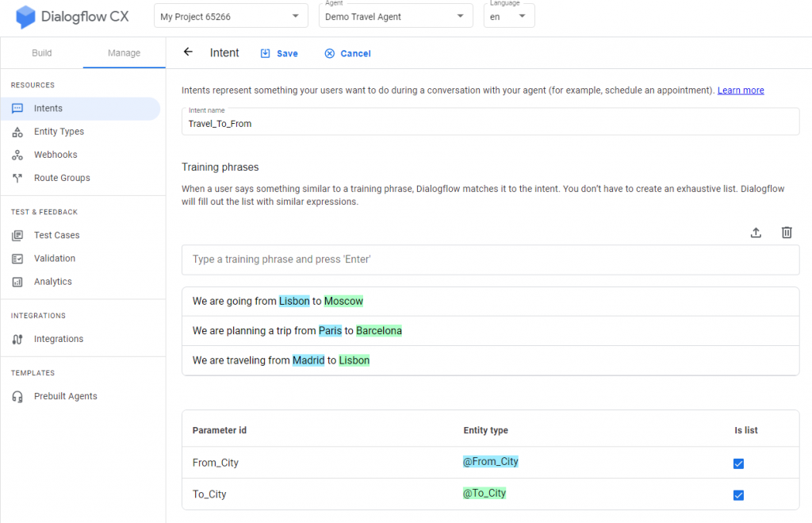This screenshot has width=812, height=523.
Task: Click the Save button label
Action: tap(287, 53)
